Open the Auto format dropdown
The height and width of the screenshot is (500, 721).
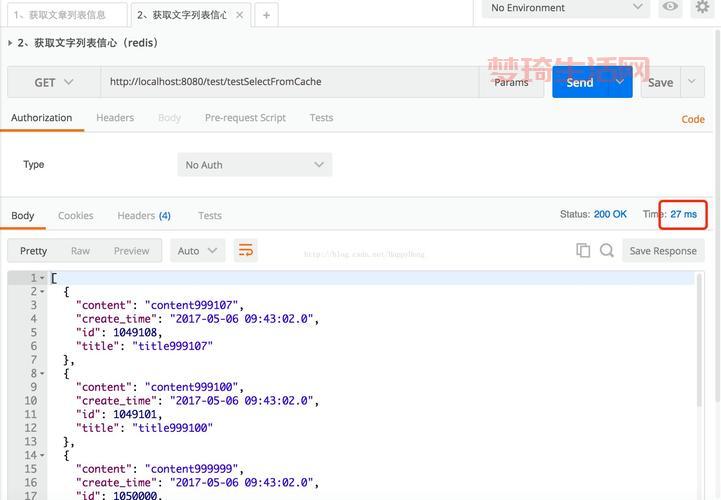click(x=198, y=251)
